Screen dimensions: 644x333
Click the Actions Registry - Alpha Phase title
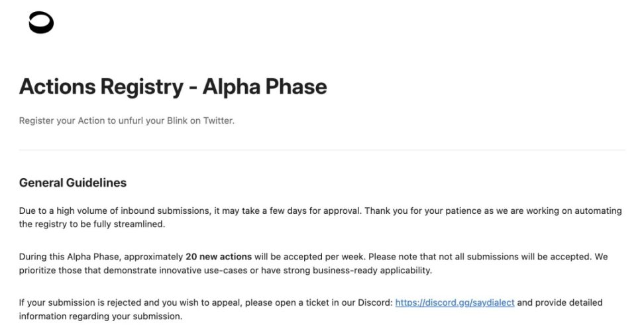click(x=173, y=87)
